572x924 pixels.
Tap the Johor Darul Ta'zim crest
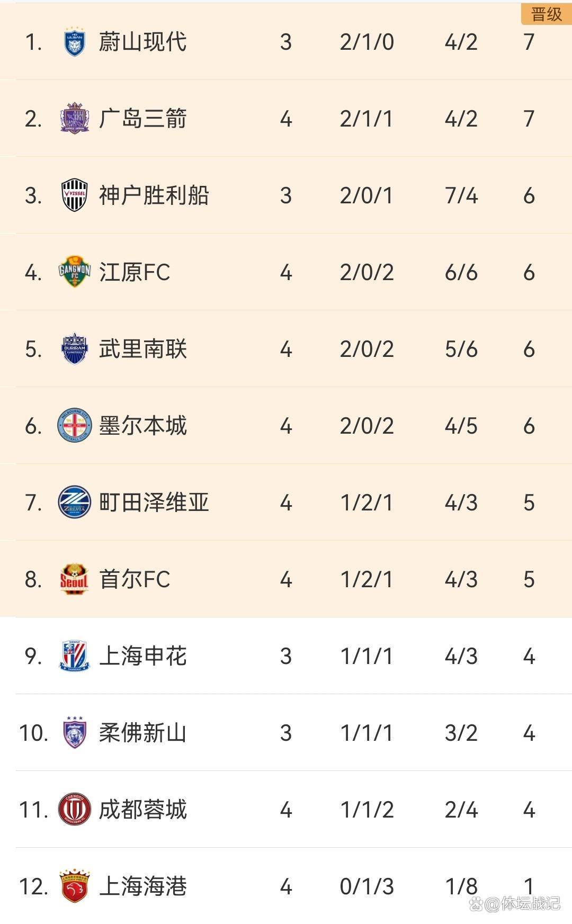pyautogui.click(x=74, y=733)
